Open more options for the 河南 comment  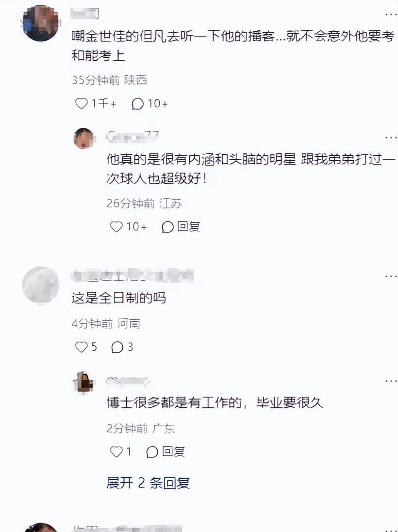point(391,276)
